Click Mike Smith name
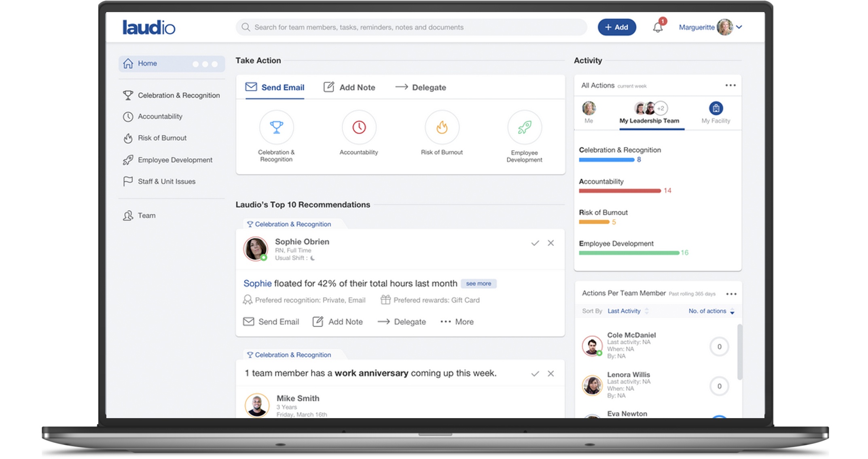The image size is (868, 459). (x=298, y=398)
